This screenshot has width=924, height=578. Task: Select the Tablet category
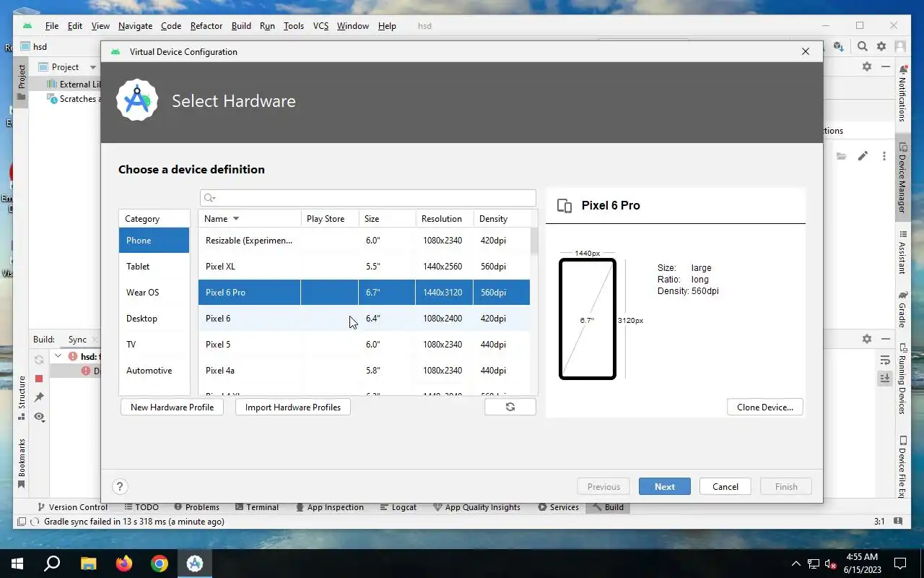click(154, 267)
